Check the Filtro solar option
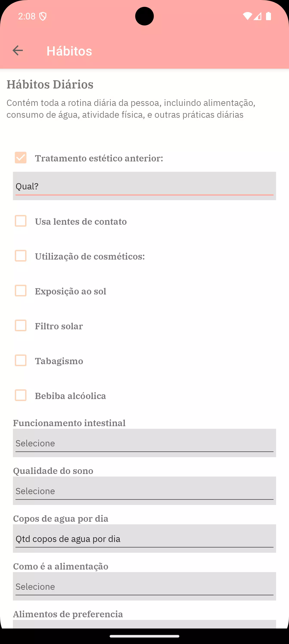 (20, 325)
